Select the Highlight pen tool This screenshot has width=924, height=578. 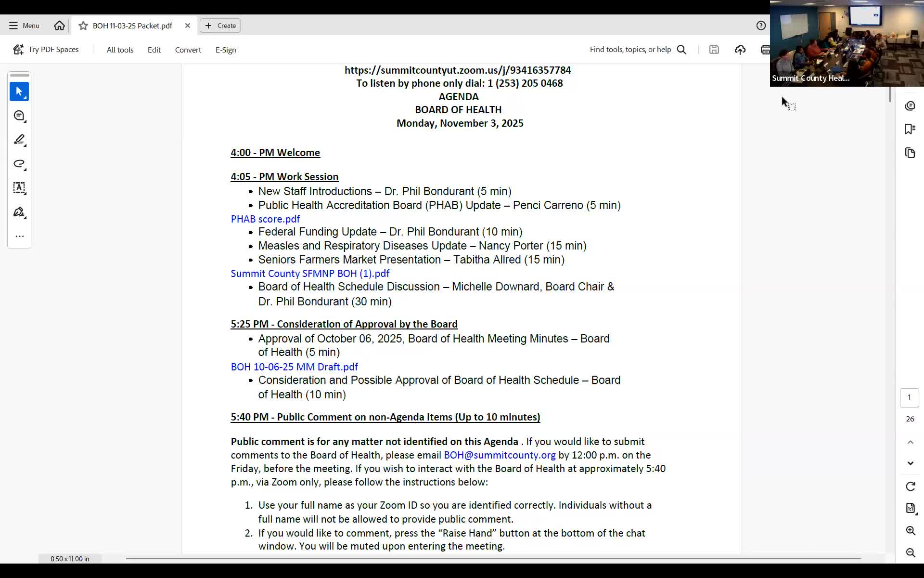point(19,140)
